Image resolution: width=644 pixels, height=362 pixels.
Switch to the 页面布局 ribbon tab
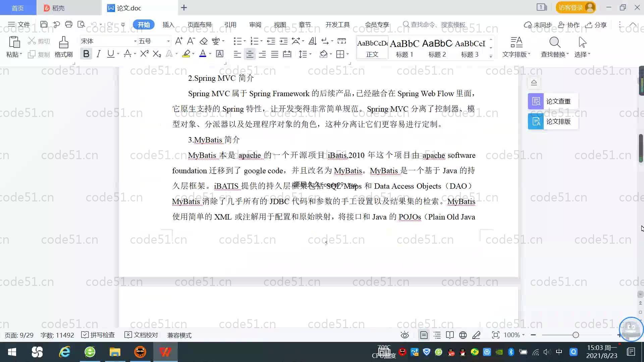(200, 24)
